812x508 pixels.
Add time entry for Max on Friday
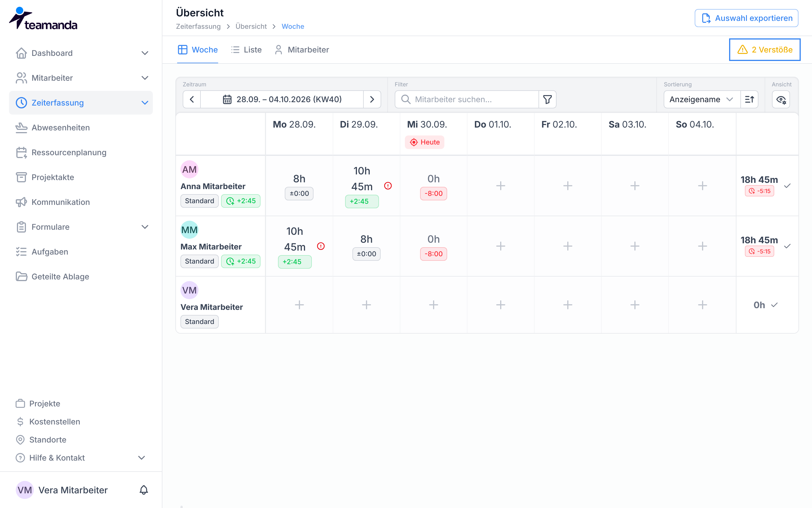[568, 246]
